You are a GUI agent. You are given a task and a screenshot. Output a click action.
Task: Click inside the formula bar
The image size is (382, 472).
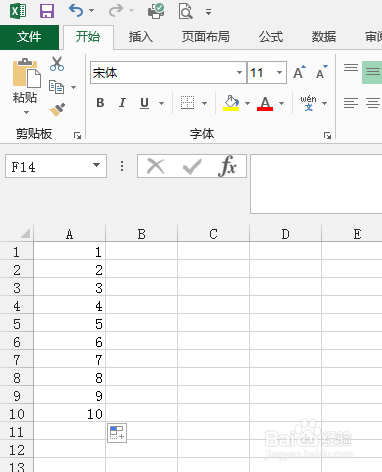(x=316, y=184)
